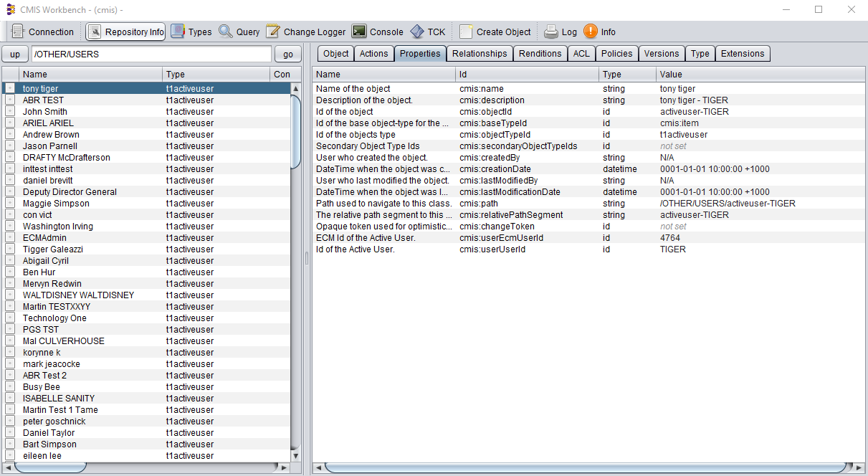Image resolution: width=868 pixels, height=476 pixels.
Task: Select the eileen lee row
Action: (147, 456)
